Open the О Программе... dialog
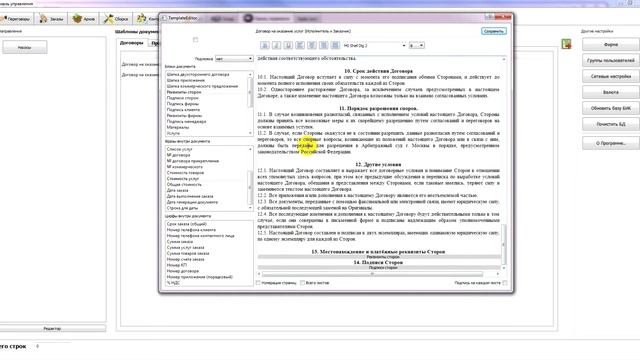Viewport: 640px width, 360px height. click(x=611, y=143)
